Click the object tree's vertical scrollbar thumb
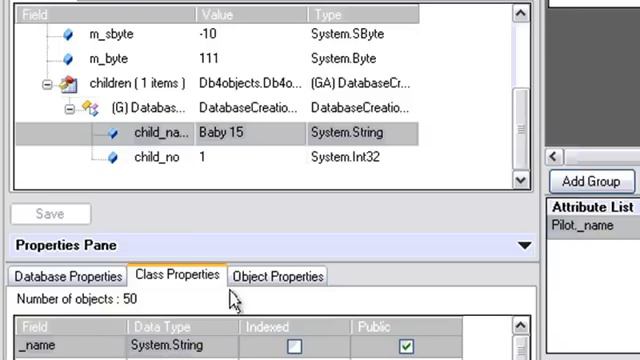The image size is (640, 360). pos(521,129)
